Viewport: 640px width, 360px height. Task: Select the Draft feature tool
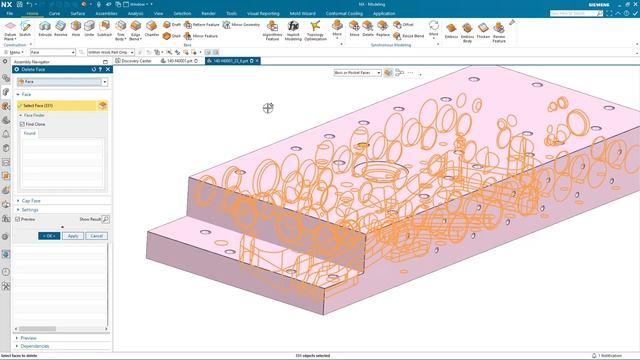click(172, 24)
